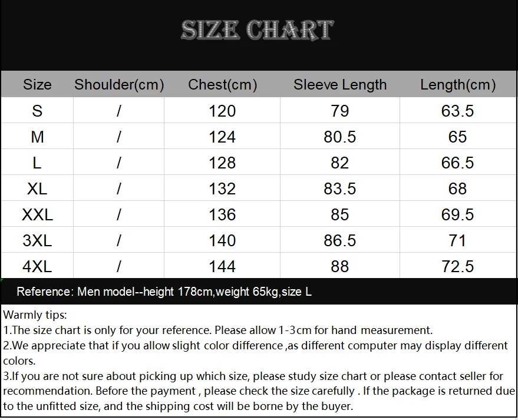Select the S size row label

[x=37, y=111]
